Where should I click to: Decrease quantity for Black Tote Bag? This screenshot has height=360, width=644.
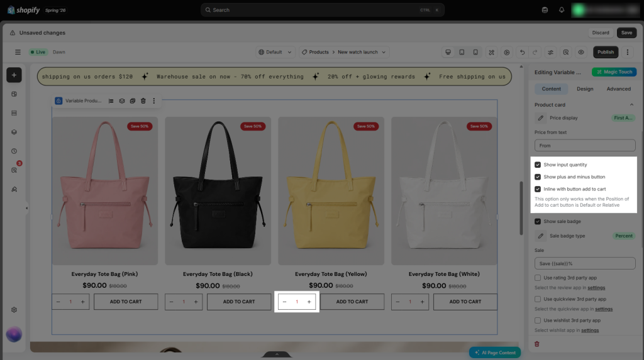point(171,302)
